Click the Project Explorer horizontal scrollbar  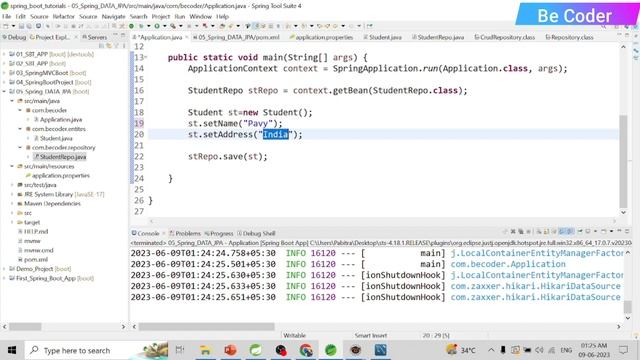pos(25,327)
